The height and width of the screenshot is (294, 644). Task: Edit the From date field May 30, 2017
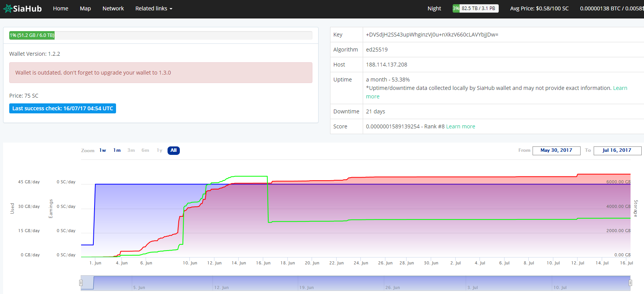click(x=556, y=150)
